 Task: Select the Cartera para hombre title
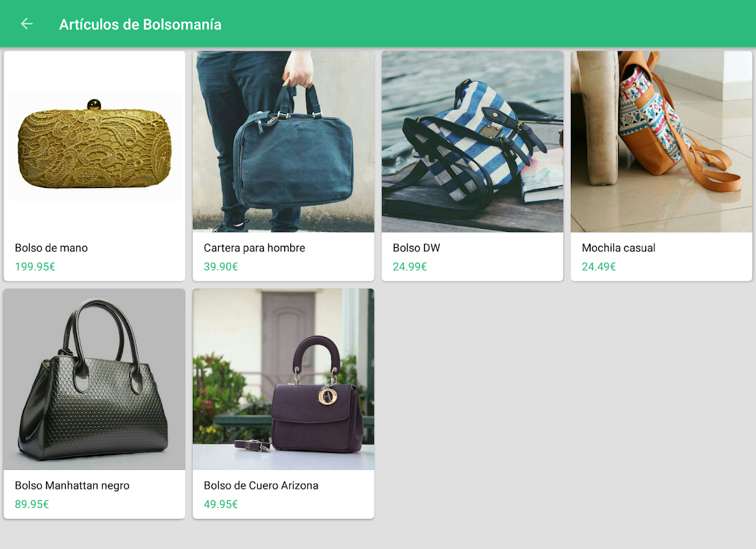click(255, 248)
